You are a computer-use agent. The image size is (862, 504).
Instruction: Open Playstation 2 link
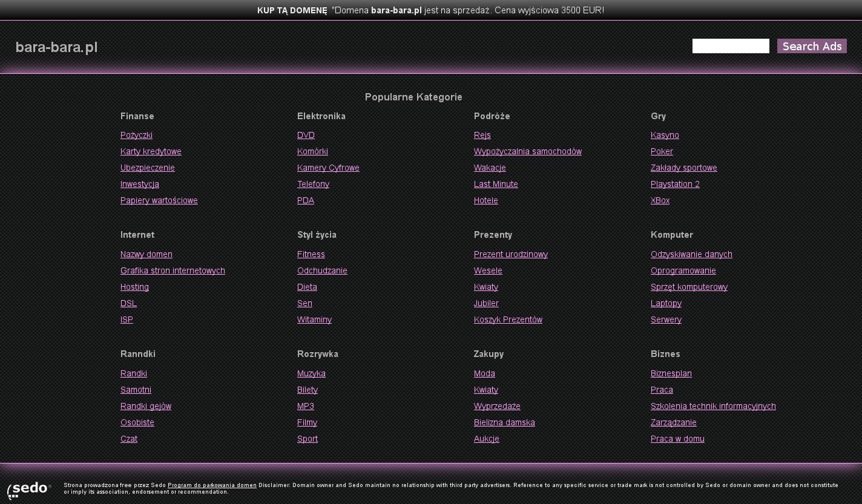point(675,184)
